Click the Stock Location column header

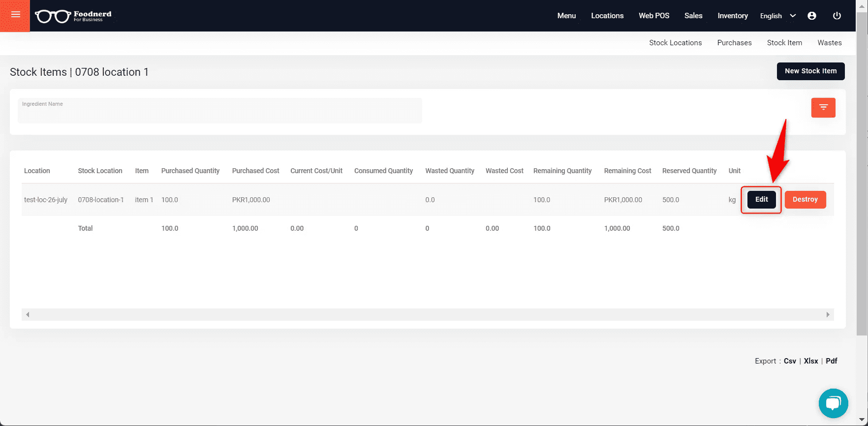click(100, 171)
